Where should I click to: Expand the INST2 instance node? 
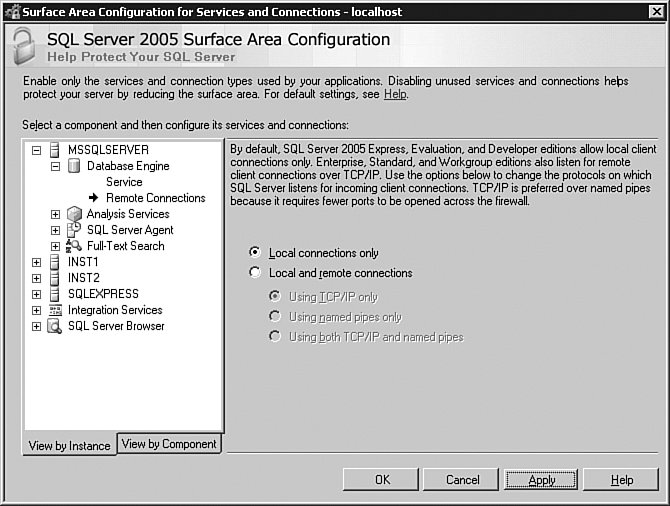coord(37,279)
